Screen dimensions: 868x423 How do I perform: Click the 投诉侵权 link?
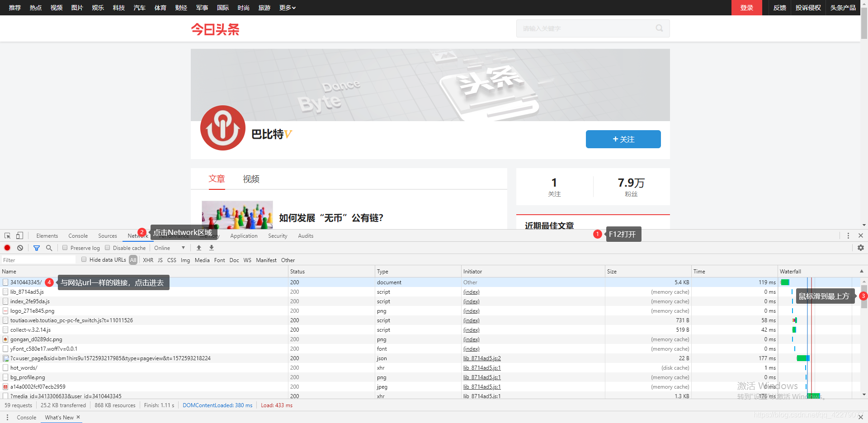[x=808, y=8]
